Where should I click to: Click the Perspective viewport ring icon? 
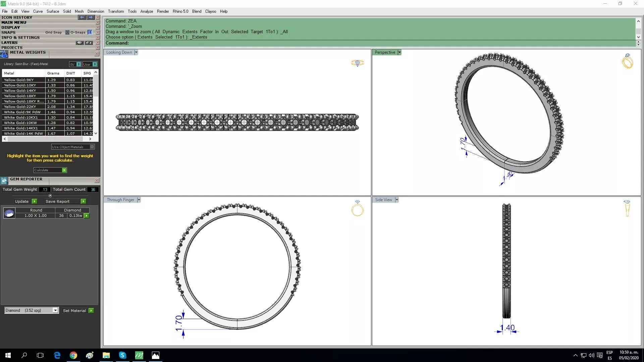(627, 61)
